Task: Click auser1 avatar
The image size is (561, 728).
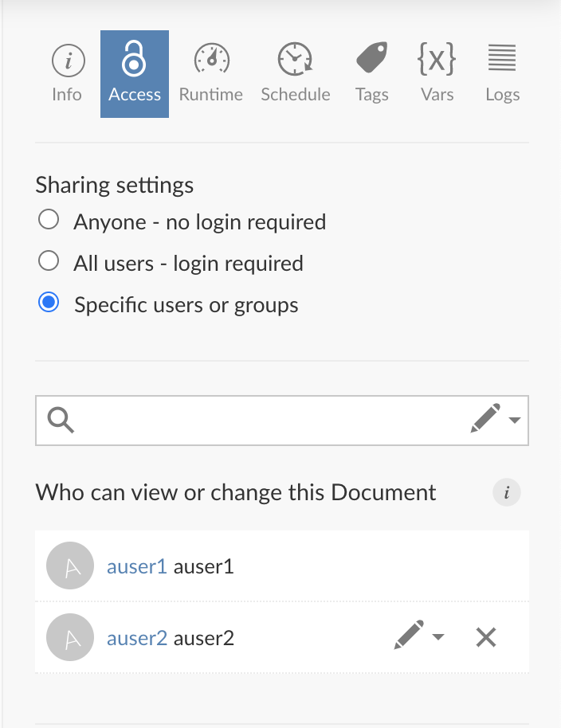Action: click(70, 566)
